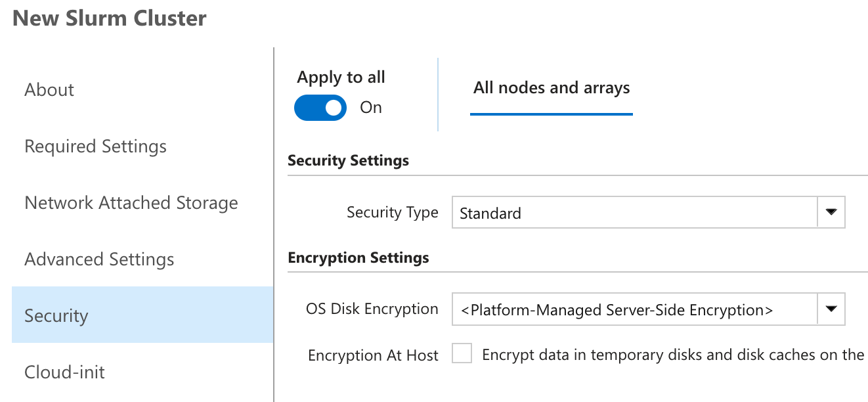Click the New Slurm Cluster title
Image resolution: width=868 pixels, height=402 pixels.
coord(109,18)
